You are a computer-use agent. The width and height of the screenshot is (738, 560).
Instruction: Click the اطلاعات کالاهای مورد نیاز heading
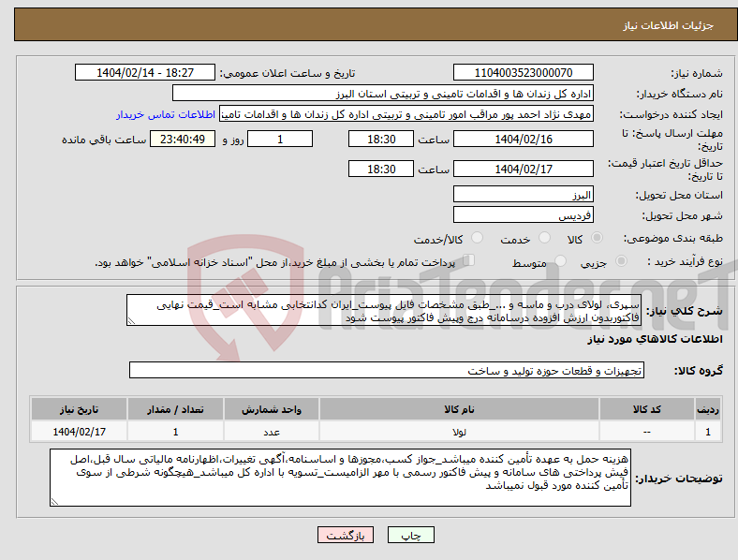pyautogui.click(x=655, y=339)
